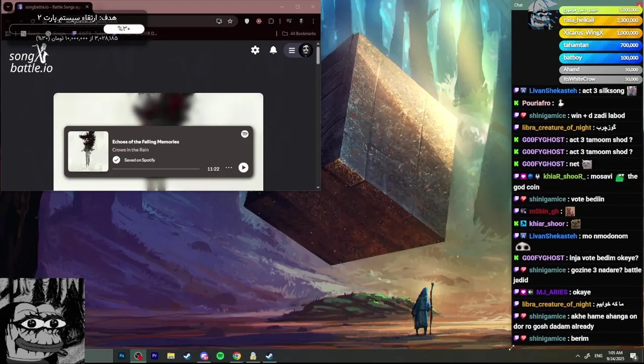The height and width of the screenshot is (364, 644).
Task: Open Chrome profile avatar in toolbar
Action: tap(301, 21)
